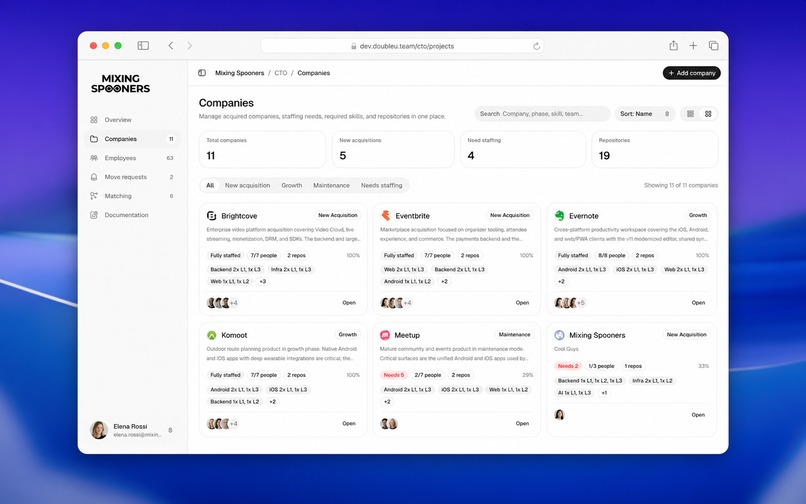The width and height of the screenshot is (806, 504).
Task: Click the Repositories stat card
Action: coord(655,149)
